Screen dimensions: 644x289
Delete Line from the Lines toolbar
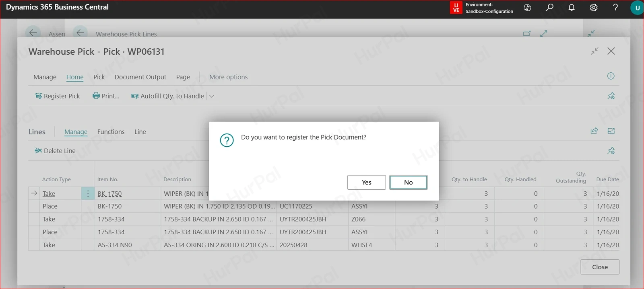coord(55,151)
